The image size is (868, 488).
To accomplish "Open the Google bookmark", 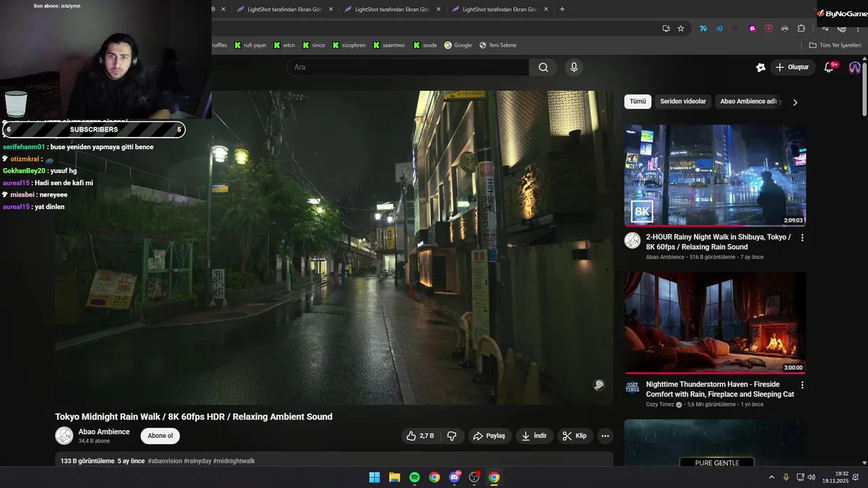I will (x=458, y=45).
